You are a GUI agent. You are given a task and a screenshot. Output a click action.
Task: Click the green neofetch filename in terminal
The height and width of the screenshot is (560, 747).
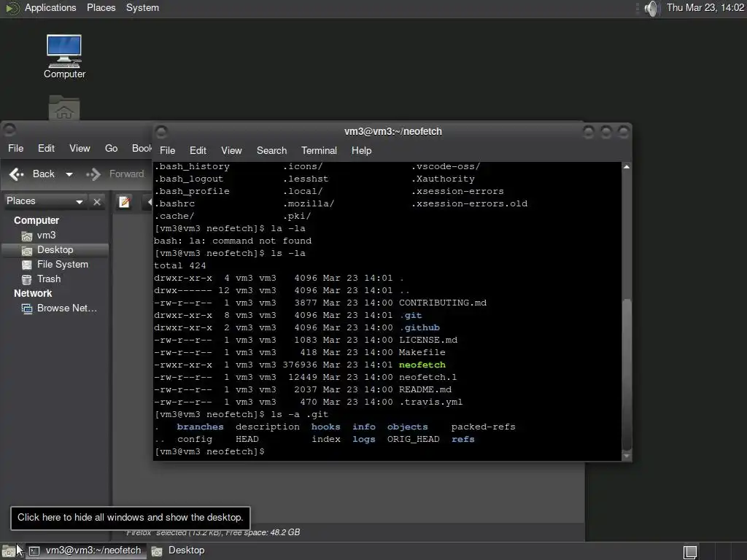(422, 365)
